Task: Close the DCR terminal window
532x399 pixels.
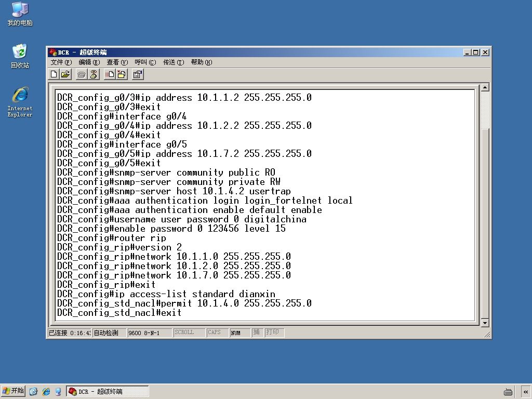Action: 485,52
